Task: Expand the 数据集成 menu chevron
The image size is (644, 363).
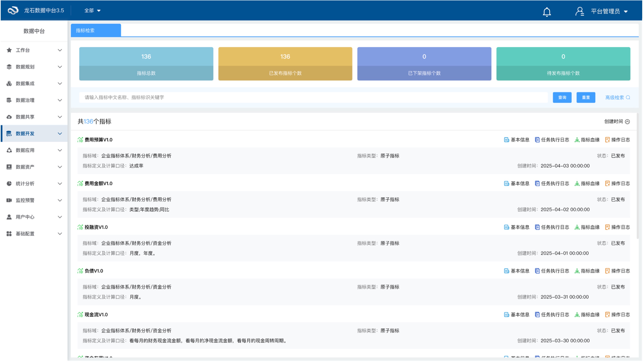Action: point(60,84)
